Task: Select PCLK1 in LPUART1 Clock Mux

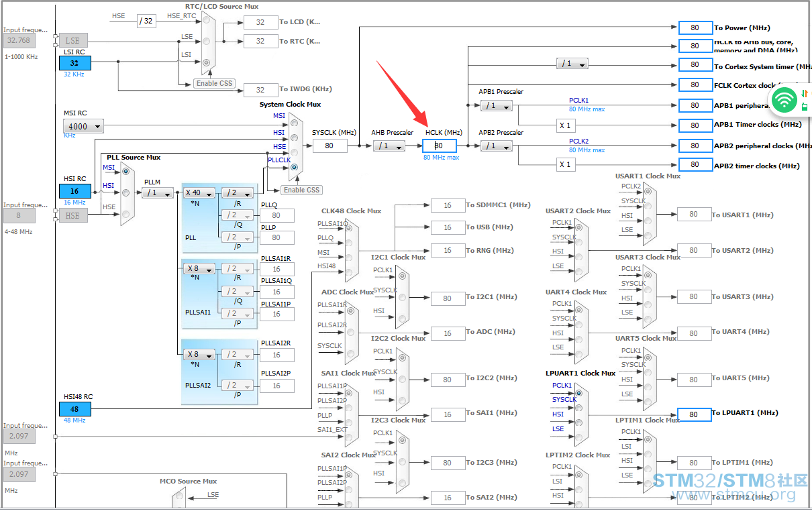Action: pyautogui.click(x=578, y=392)
